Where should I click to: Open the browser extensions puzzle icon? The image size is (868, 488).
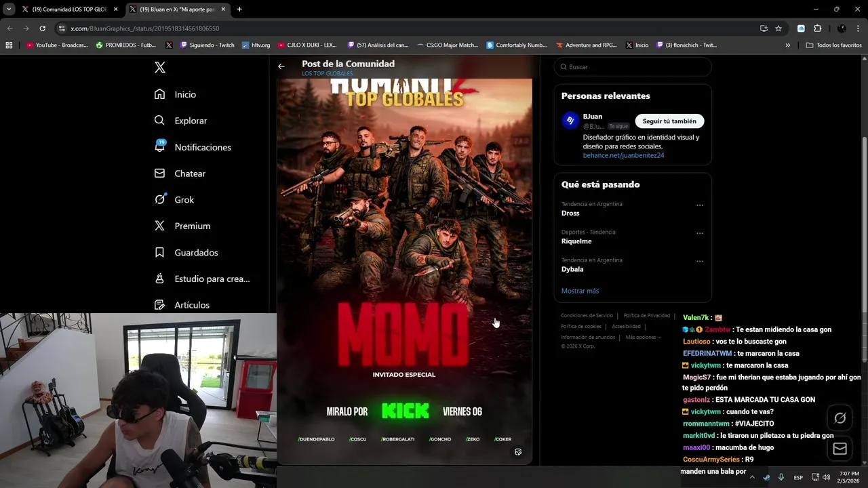tap(817, 28)
